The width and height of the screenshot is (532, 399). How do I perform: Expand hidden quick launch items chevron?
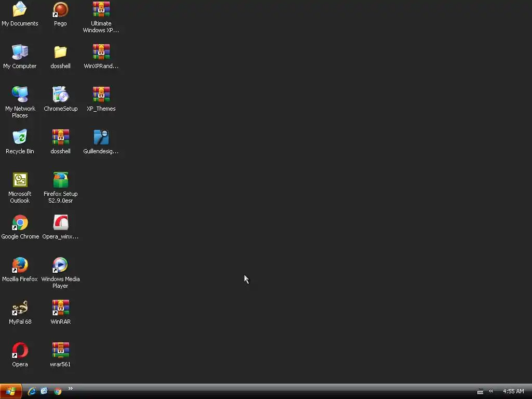click(x=71, y=389)
